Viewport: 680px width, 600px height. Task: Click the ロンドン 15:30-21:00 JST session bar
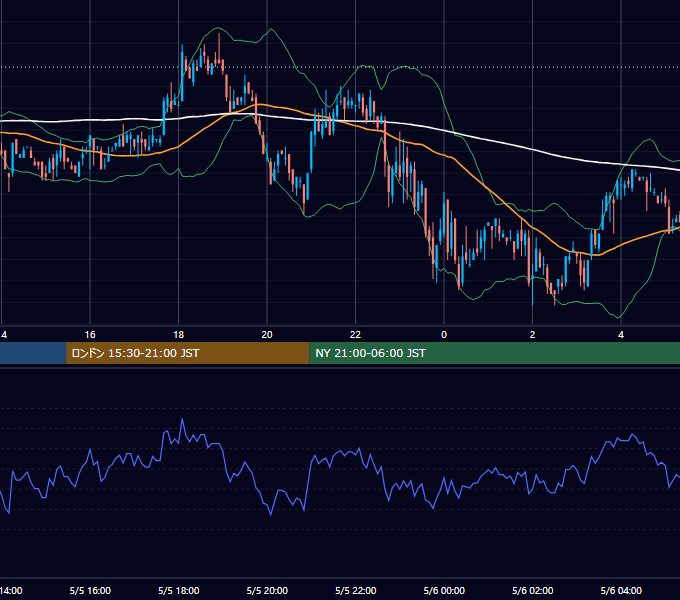point(187,353)
